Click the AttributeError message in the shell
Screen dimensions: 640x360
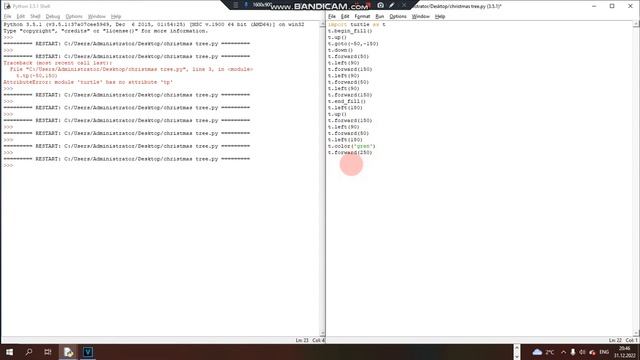coord(88,82)
